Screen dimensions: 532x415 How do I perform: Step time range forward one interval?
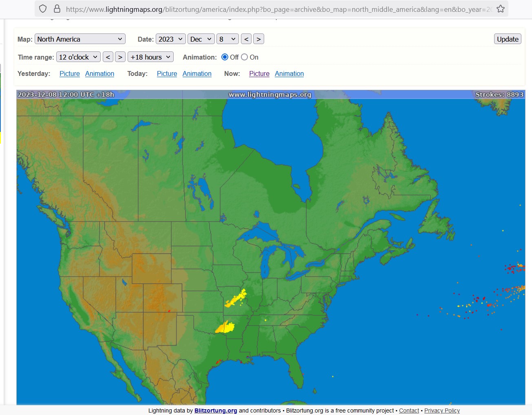[x=120, y=57]
